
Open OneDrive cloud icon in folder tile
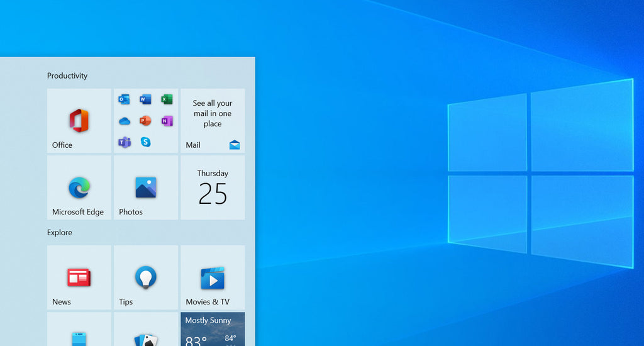click(125, 121)
